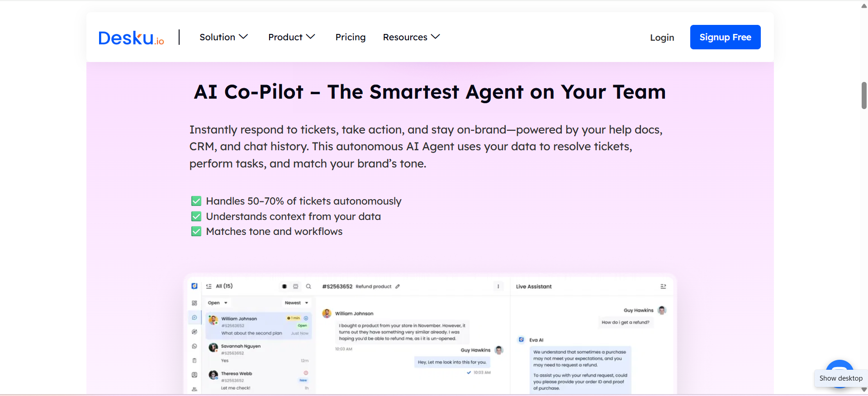Click the black square view icon in the ticket list header
The image size is (868, 396).
(285, 286)
